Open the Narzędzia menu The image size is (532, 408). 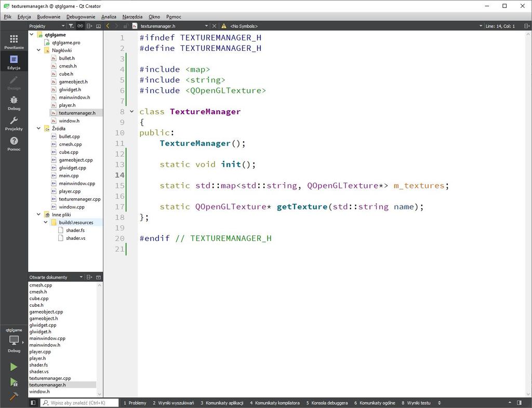click(132, 17)
